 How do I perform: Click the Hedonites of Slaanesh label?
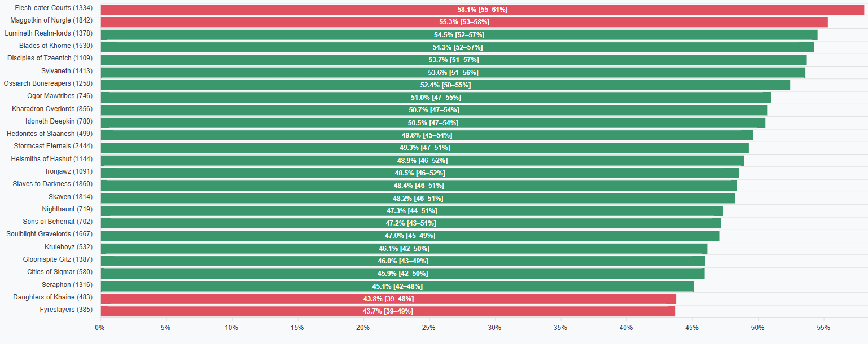(50, 134)
